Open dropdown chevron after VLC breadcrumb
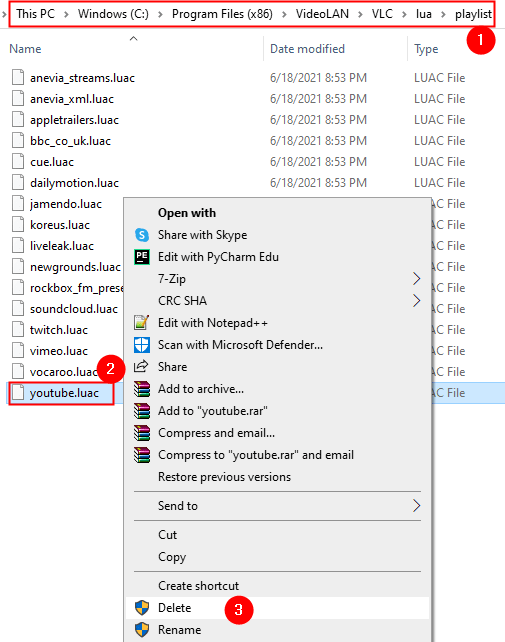The image size is (505, 642). [x=404, y=15]
